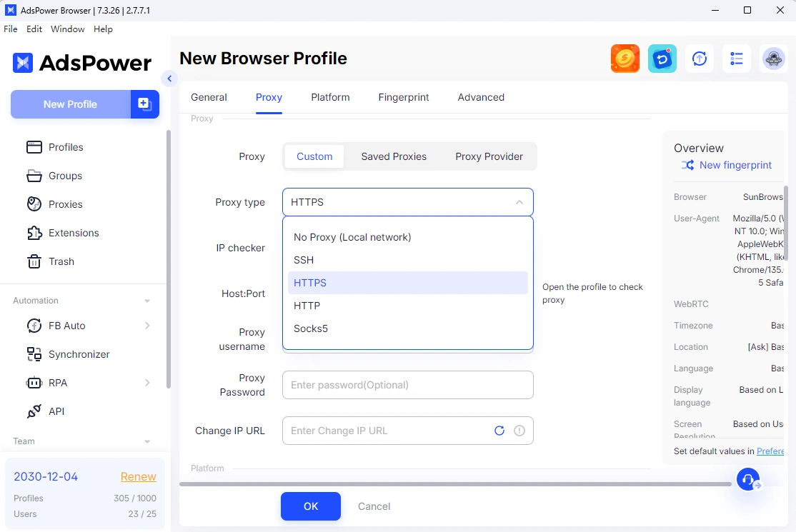Open the Trash section

click(x=61, y=261)
